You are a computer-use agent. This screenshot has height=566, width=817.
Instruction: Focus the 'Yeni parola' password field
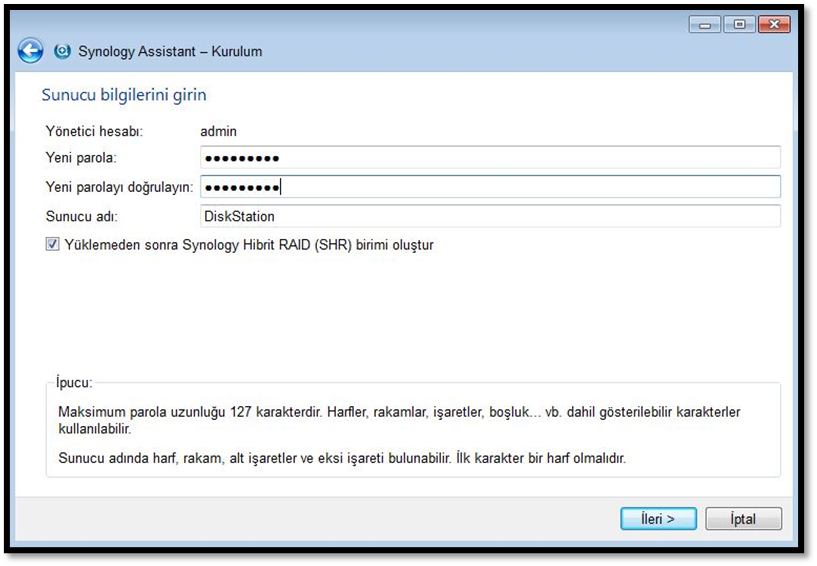pyautogui.click(x=490, y=158)
